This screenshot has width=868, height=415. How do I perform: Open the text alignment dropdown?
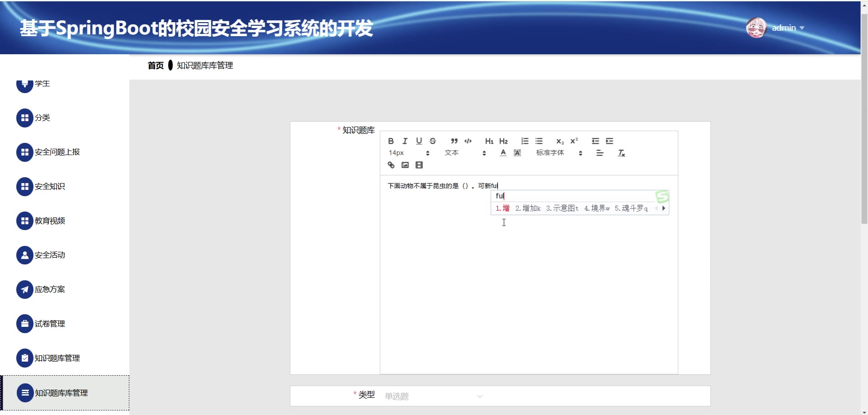coord(600,153)
